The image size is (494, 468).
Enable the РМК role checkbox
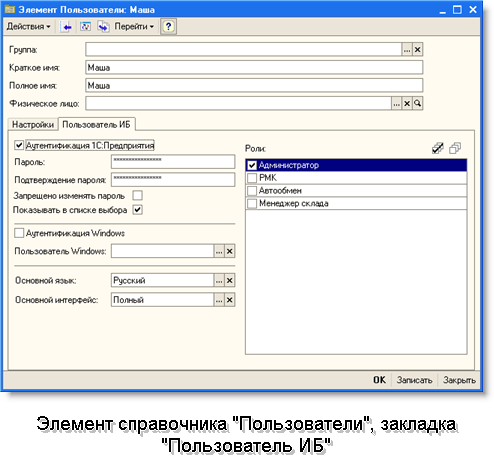tap(252, 178)
